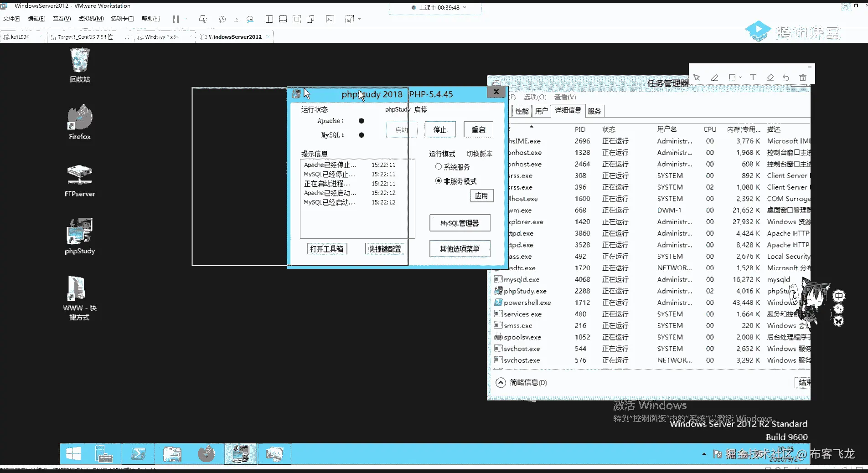The height and width of the screenshot is (473, 868).
Task: Select the pointer annotation tool
Action: pyautogui.click(x=697, y=77)
